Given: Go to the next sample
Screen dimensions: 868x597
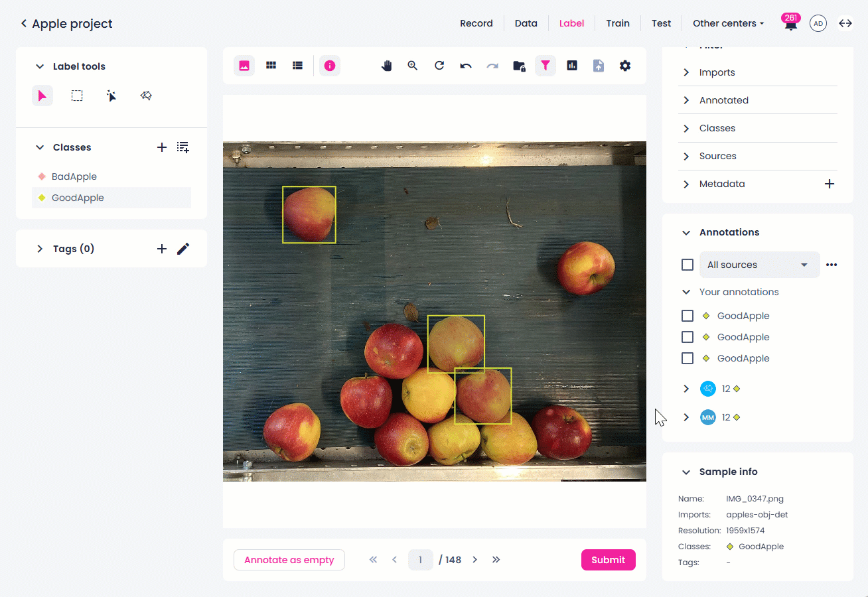Looking at the screenshot, I should pyautogui.click(x=474, y=560).
